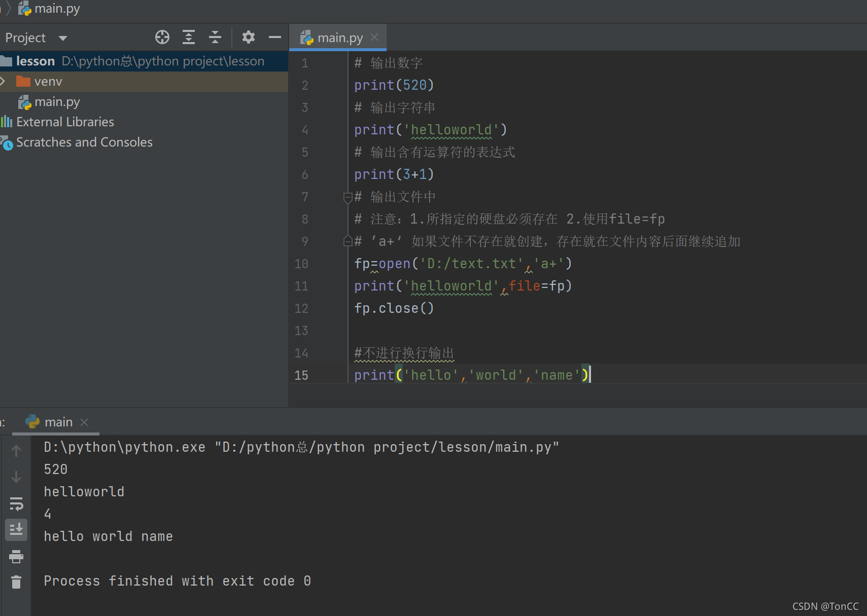
Task: Toggle soft-wrap in run console
Action: point(16,503)
